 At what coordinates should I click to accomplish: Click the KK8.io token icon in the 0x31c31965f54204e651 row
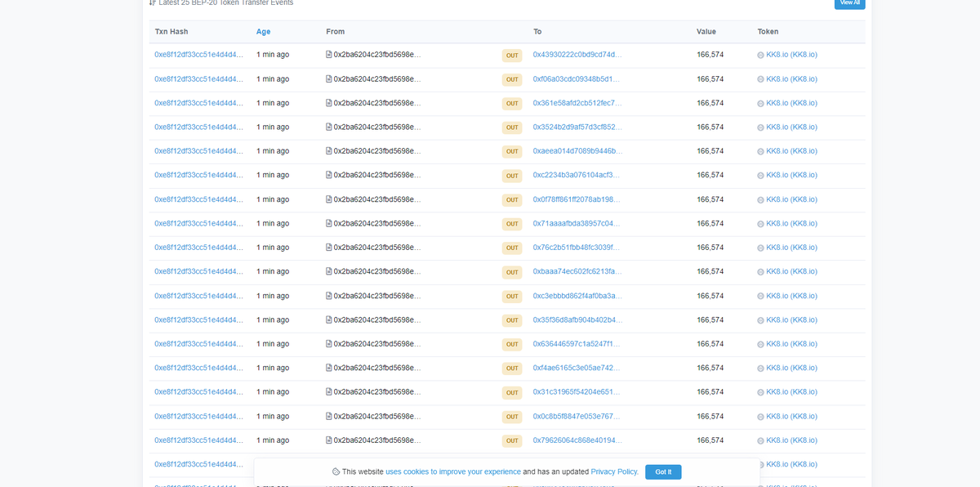point(761,392)
